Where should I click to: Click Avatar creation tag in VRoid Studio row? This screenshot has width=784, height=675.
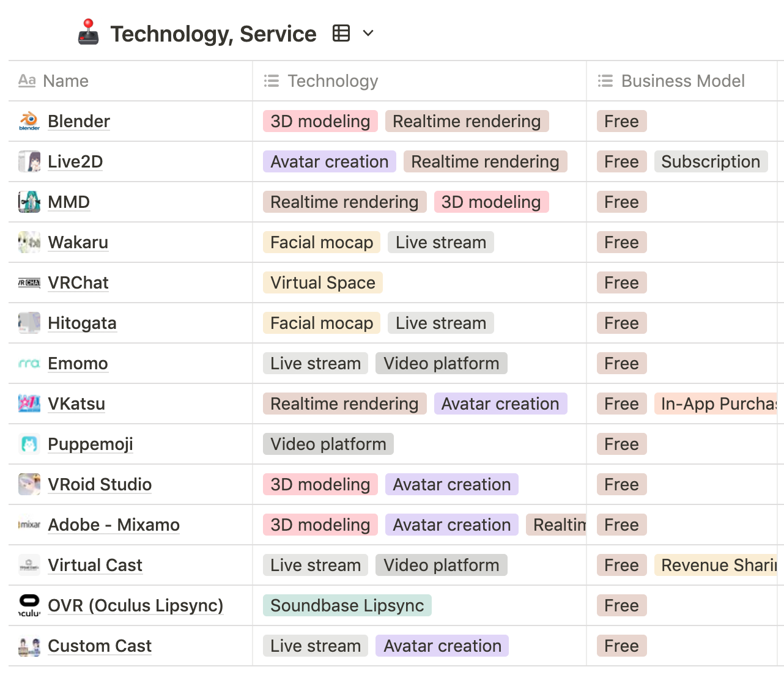[x=452, y=484]
